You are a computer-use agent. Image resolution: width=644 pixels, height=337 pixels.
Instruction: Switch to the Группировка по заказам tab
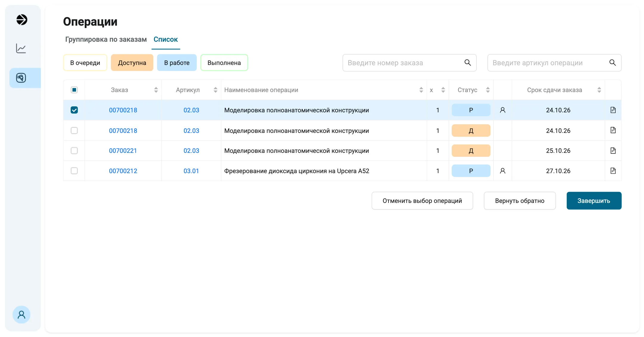[x=106, y=39]
